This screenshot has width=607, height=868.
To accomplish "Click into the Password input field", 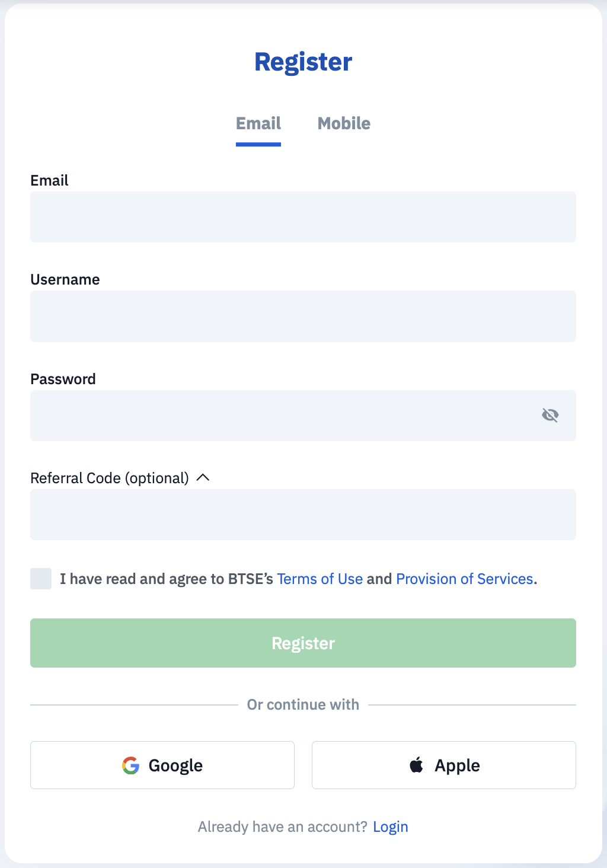I will (285, 416).
